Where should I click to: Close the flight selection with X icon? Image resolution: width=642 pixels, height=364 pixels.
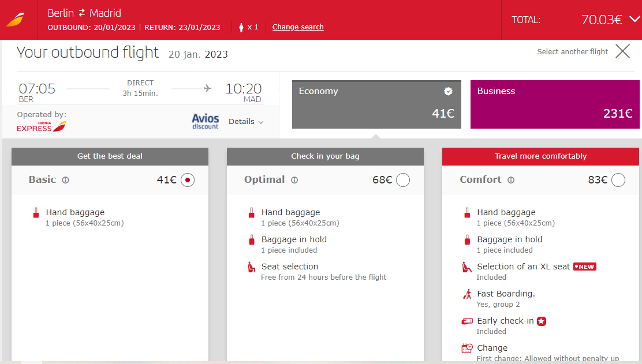pyautogui.click(x=623, y=51)
